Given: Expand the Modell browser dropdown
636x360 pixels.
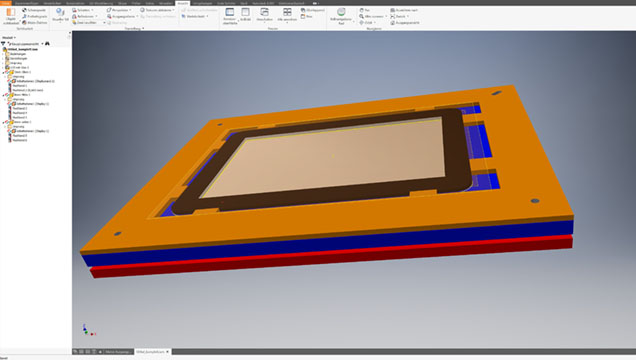Looking at the screenshot, I should (9, 38).
